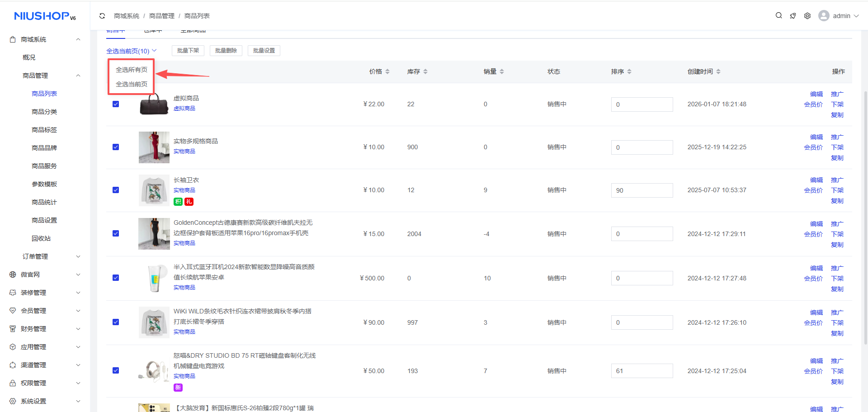
Task: Toggle the 全选当前页(10) dropdown
Action: click(x=131, y=51)
